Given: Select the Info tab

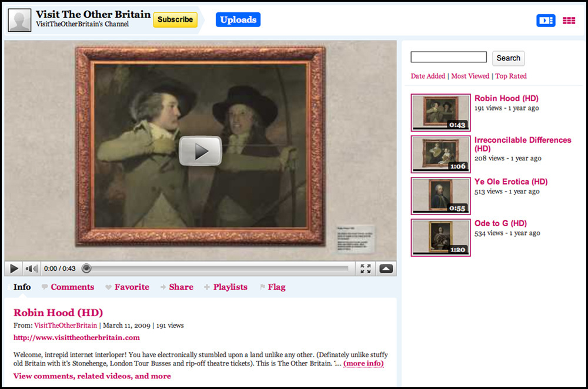Looking at the screenshot, I should point(22,287).
